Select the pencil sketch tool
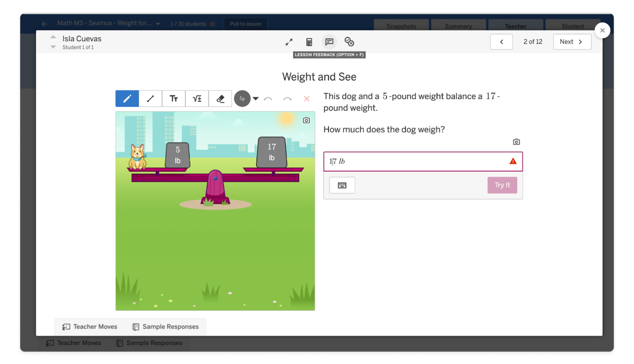Image resolution: width=634 pixels, height=364 pixels. pos(127,99)
